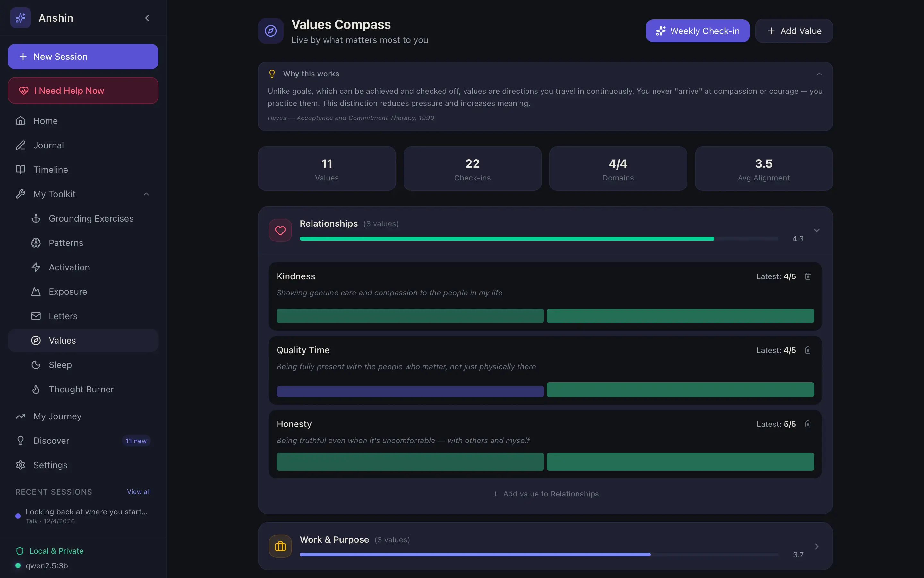Click the Relationships heart icon
The image size is (924, 578).
click(280, 230)
